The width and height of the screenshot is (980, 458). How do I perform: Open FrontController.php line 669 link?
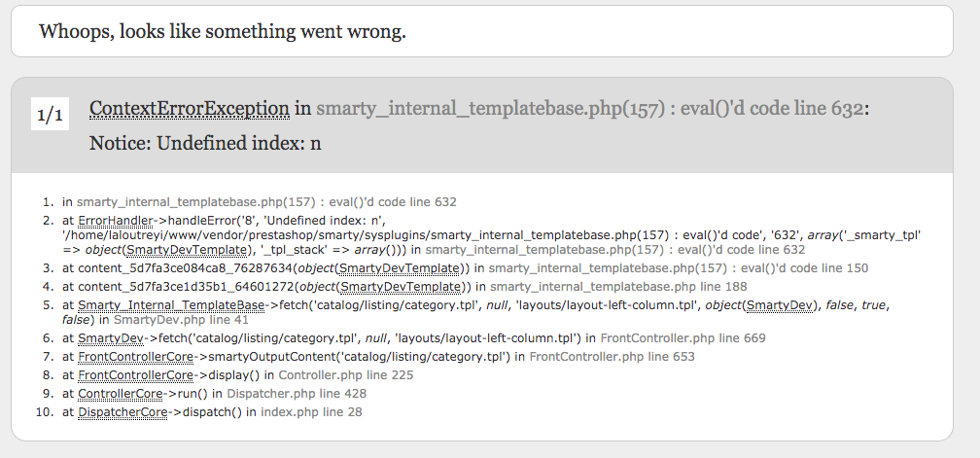pos(682,338)
